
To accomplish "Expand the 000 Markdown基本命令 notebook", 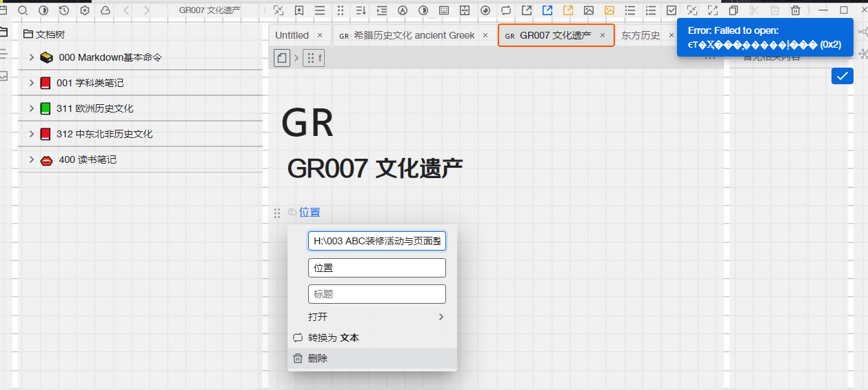I will pyautogui.click(x=32, y=57).
